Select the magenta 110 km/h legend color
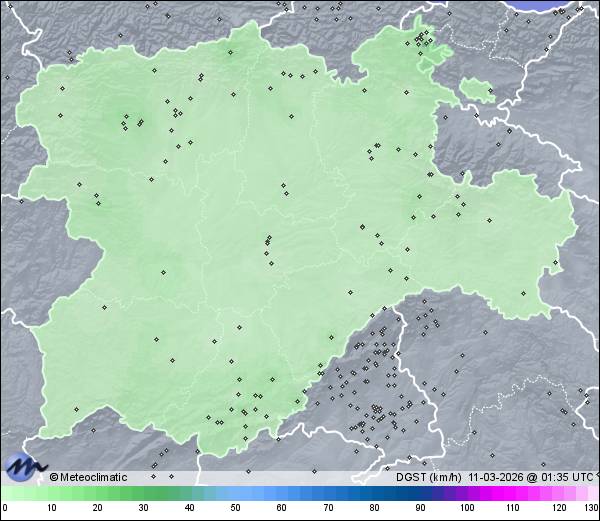 (x=511, y=494)
